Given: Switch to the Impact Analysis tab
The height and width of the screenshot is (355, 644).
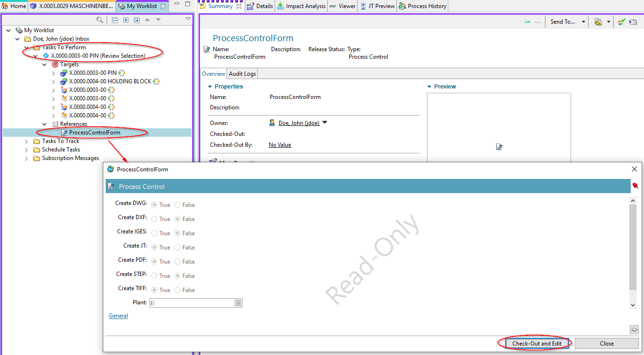Looking at the screenshot, I should (x=301, y=6).
